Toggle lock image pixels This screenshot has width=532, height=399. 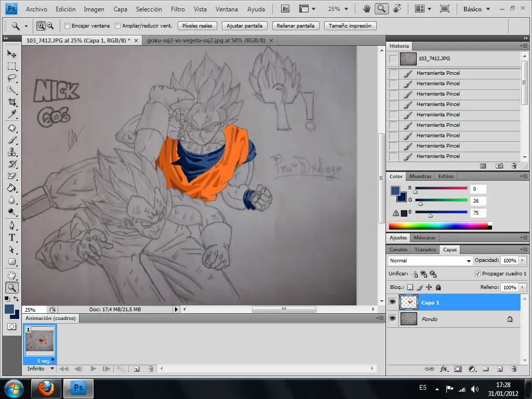420,287
